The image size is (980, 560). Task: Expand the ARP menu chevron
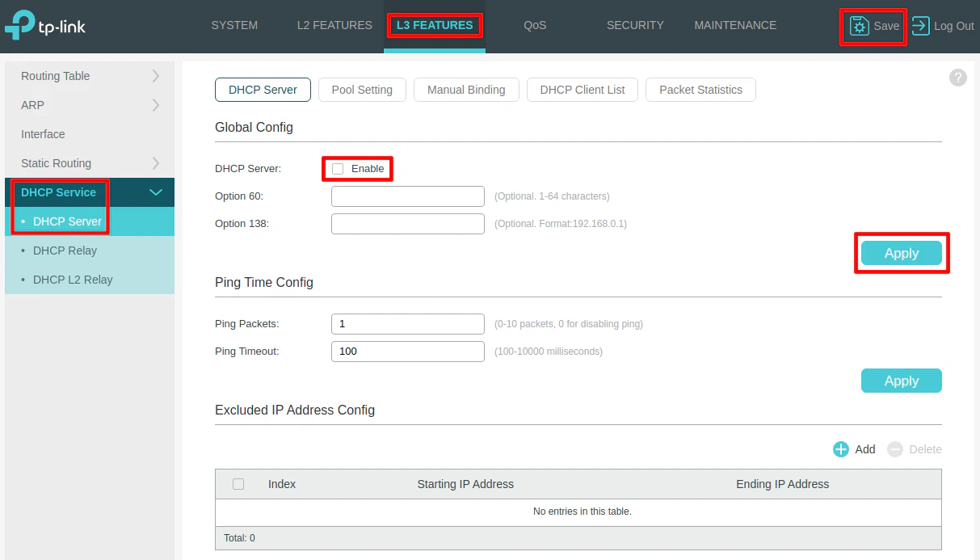(x=156, y=105)
